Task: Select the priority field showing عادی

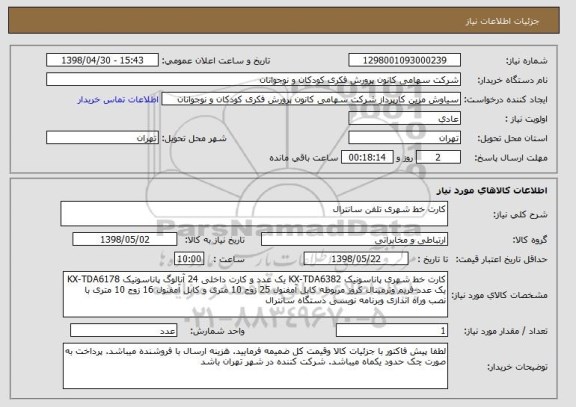Action: [x=404, y=119]
